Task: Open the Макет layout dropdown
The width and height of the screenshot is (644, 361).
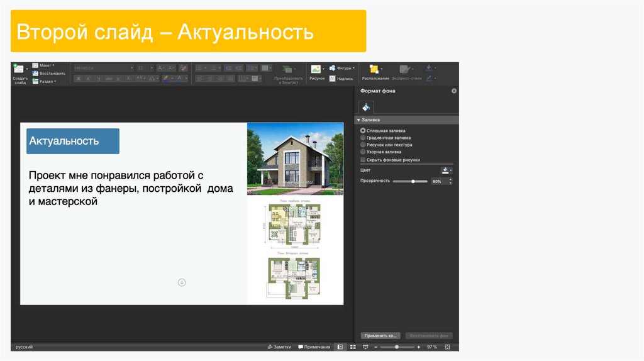Action: 44,65
